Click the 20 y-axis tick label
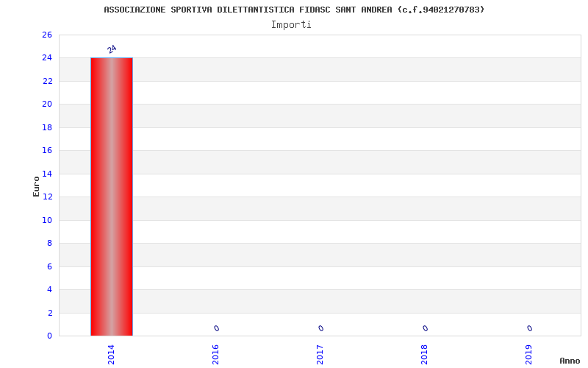This screenshot has width=588, height=368. pos(47,104)
